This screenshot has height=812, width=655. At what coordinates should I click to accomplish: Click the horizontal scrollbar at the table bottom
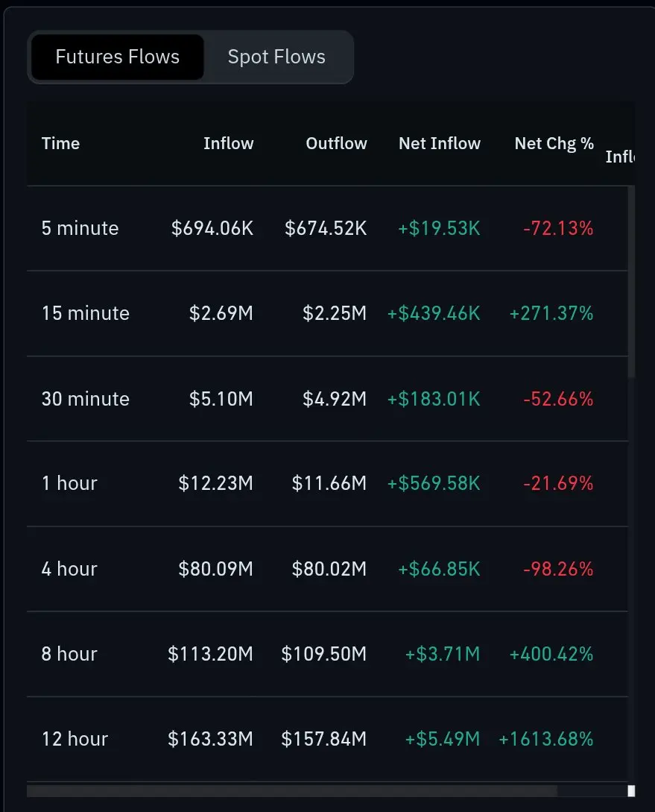(292, 791)
